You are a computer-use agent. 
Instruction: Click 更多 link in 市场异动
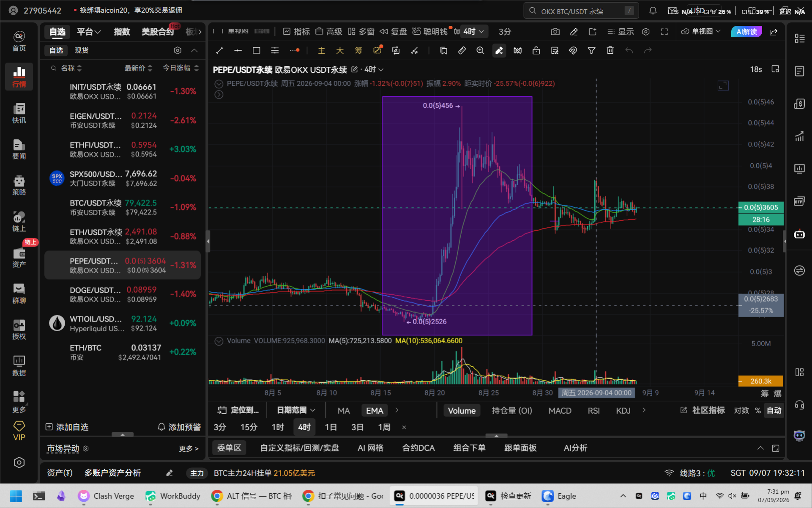click(x=189, y=449)
